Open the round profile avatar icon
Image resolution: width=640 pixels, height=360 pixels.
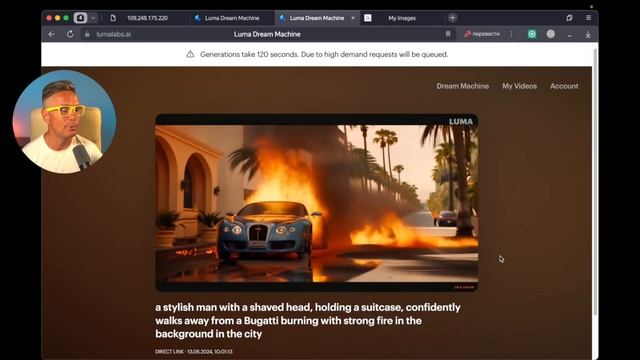click(551, 34)
